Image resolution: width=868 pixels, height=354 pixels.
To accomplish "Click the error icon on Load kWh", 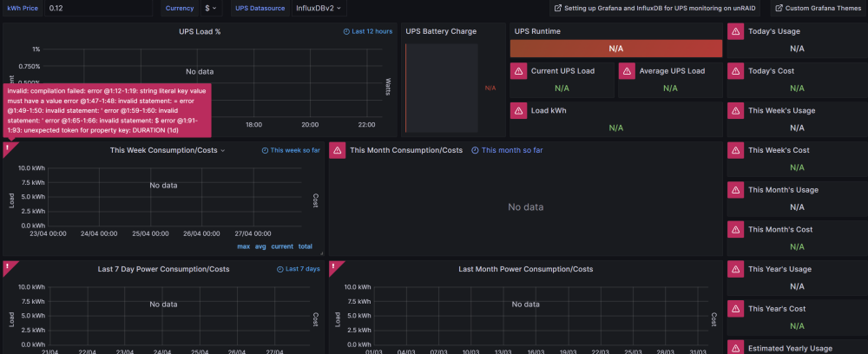I will [518, 111].
